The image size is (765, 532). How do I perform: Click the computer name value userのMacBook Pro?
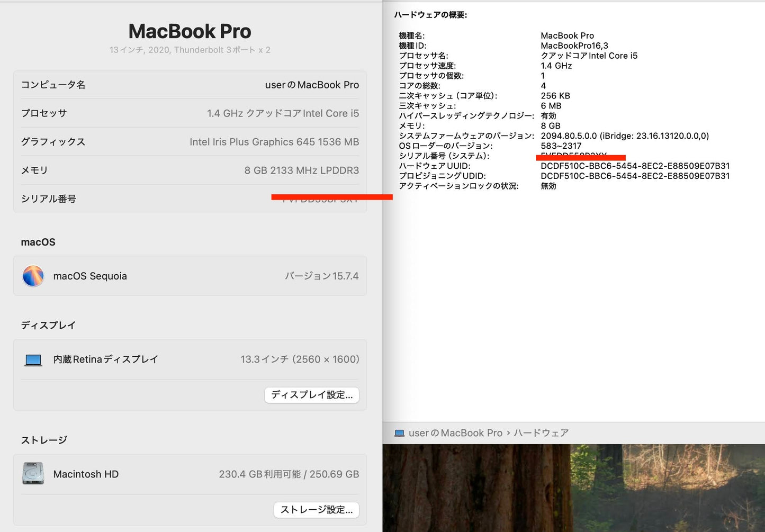point(312,85)
